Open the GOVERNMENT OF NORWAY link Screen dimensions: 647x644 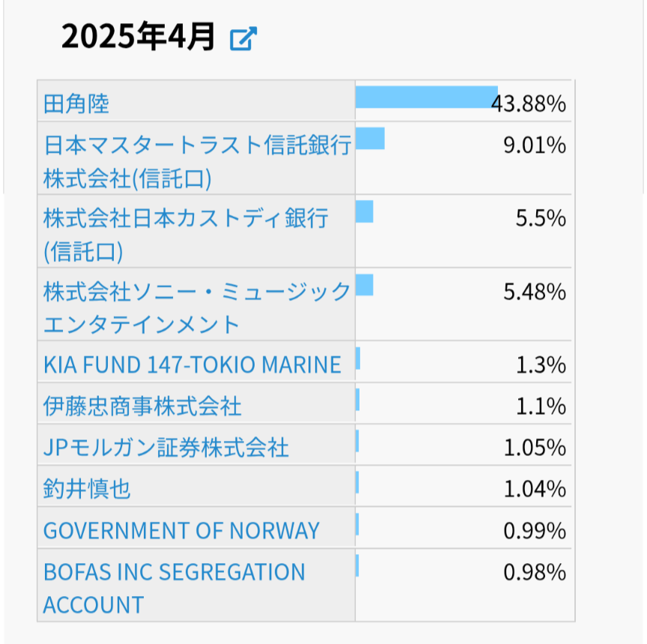coord(181,530)
